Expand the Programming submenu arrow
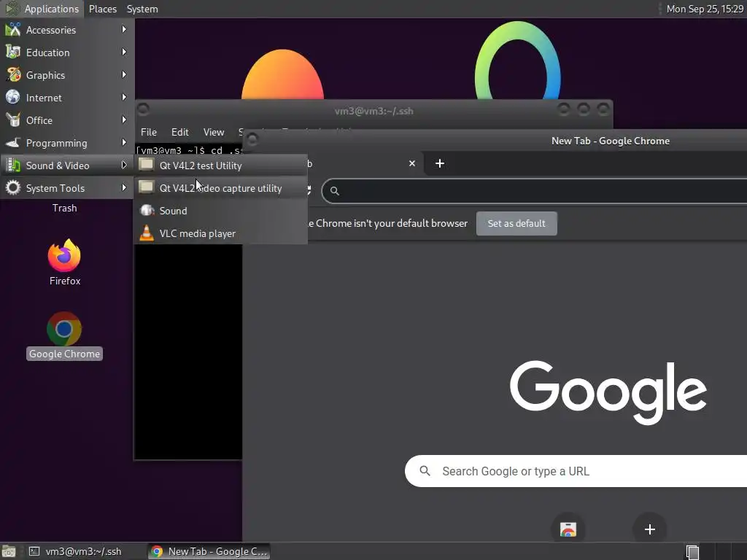Screen dimensions: 747x560 pyautogui.click(x=124, y=142)
